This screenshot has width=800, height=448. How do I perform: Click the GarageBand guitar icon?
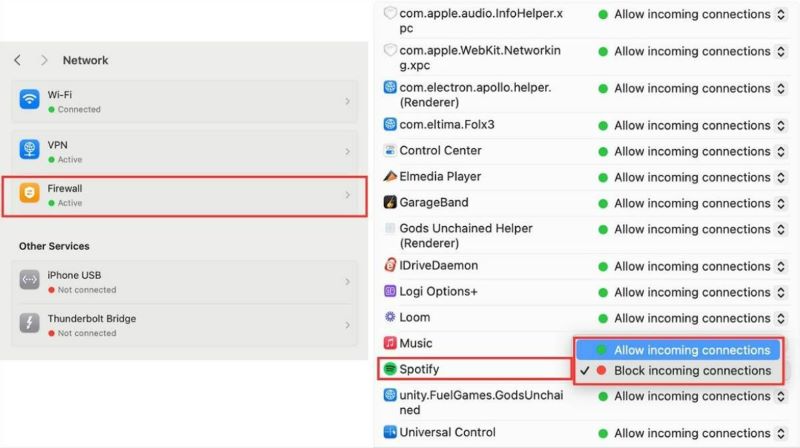390,202
